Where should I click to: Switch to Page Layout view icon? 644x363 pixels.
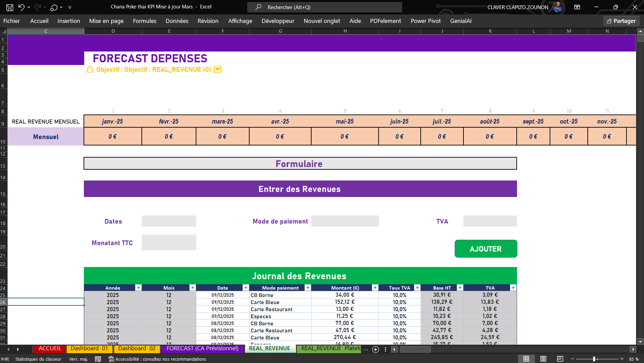point(543,359)
